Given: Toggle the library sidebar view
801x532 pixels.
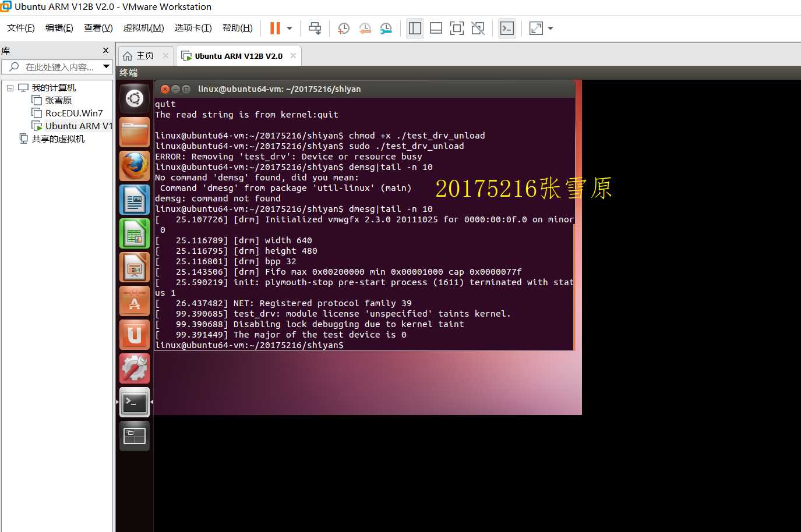Looking at the screenshot, I should (x=415, y=28).
